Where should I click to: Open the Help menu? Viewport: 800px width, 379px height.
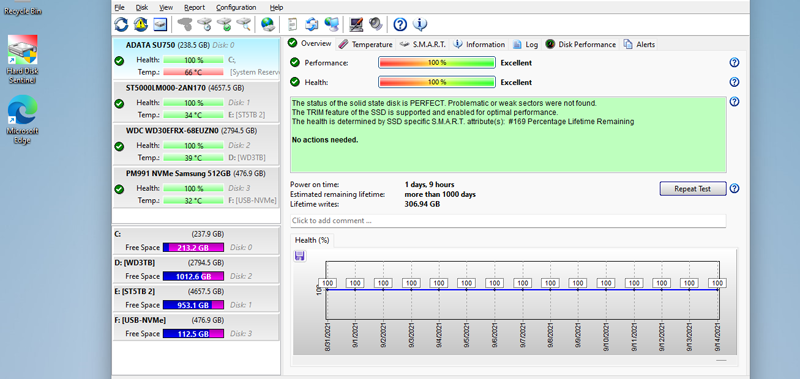pos(277,8)
